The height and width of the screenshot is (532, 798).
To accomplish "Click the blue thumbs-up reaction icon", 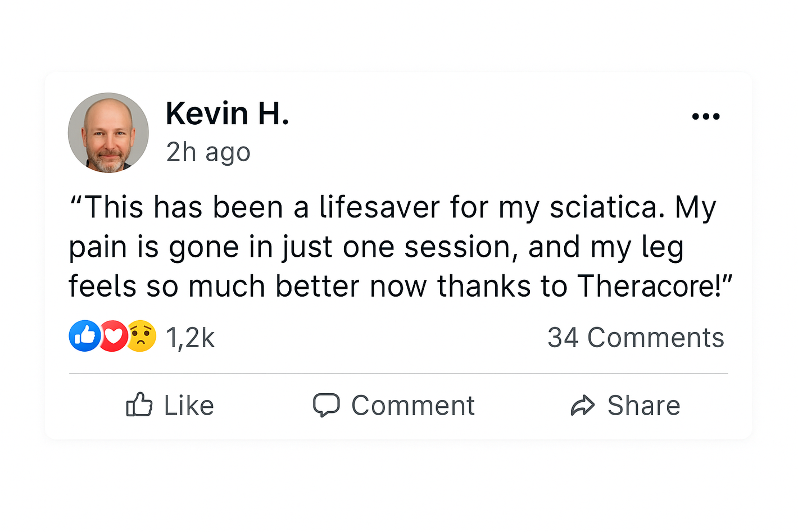I will pos(84,336).
